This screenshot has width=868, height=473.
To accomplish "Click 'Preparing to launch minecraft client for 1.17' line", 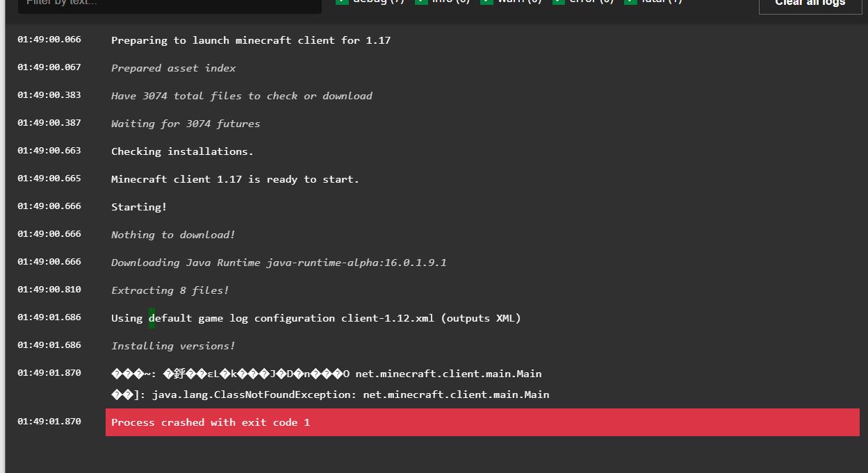I will [x=251, y=40].
